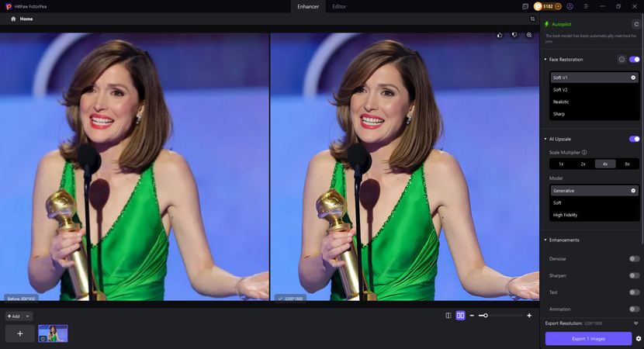Add more coins with the plus coin icon
Image resolution: width=644 pixels, height=349 pixels.
pos(558,6)
